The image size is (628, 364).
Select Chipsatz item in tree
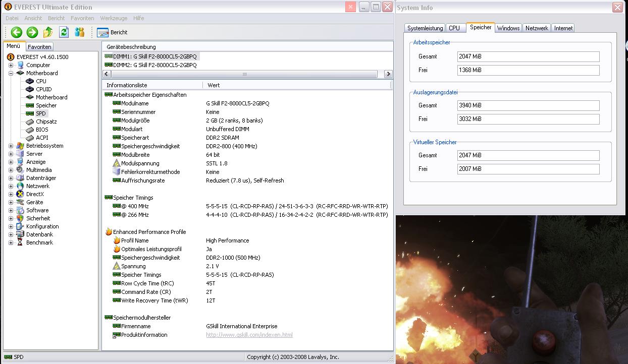46,122
